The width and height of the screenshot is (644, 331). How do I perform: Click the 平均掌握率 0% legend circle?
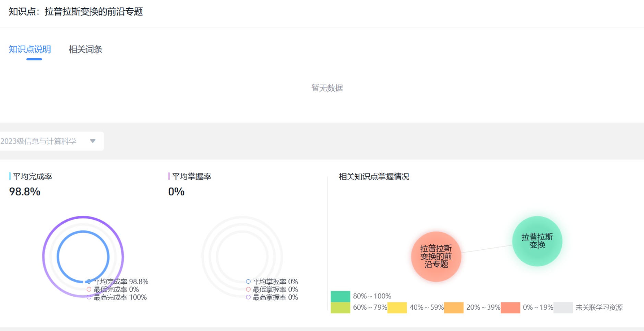click(x=248, y=282)
